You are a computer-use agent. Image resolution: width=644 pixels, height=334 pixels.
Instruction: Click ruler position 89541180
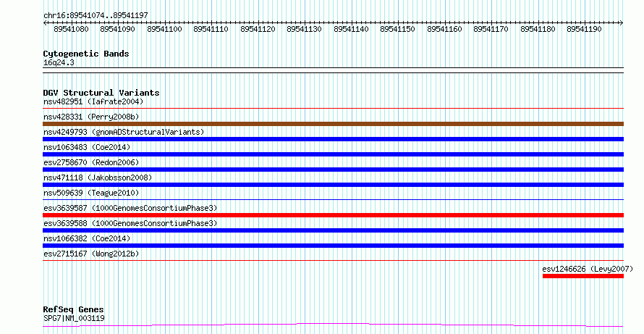[538, 29]
